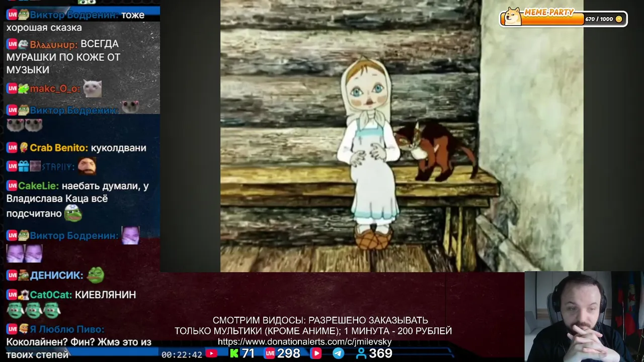The height and width of the screenshot is (362, 644).
Task: Click the Meme Party orange progress bar
Action: [x=552, y=20]
